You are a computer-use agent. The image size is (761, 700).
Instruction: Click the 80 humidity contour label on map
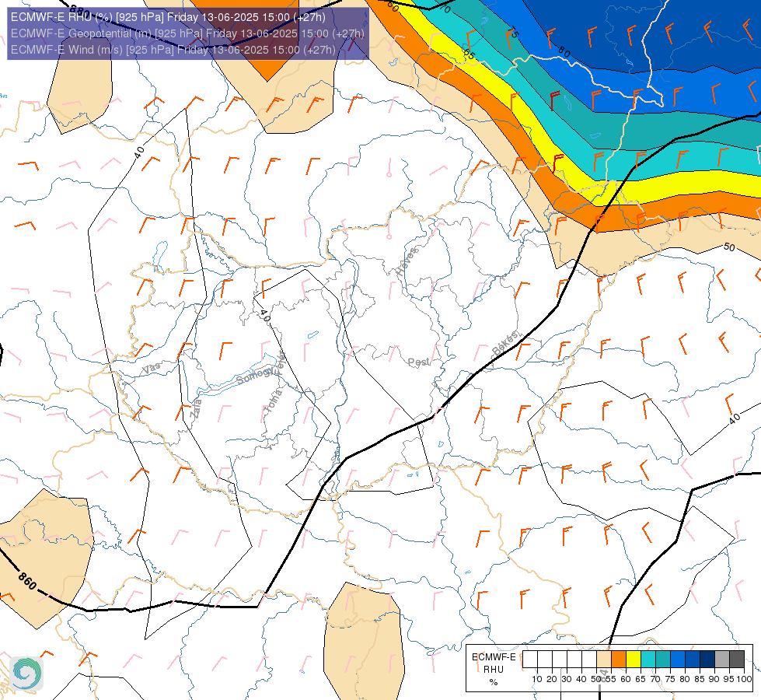pyautogui.click(x=564, y=52)
